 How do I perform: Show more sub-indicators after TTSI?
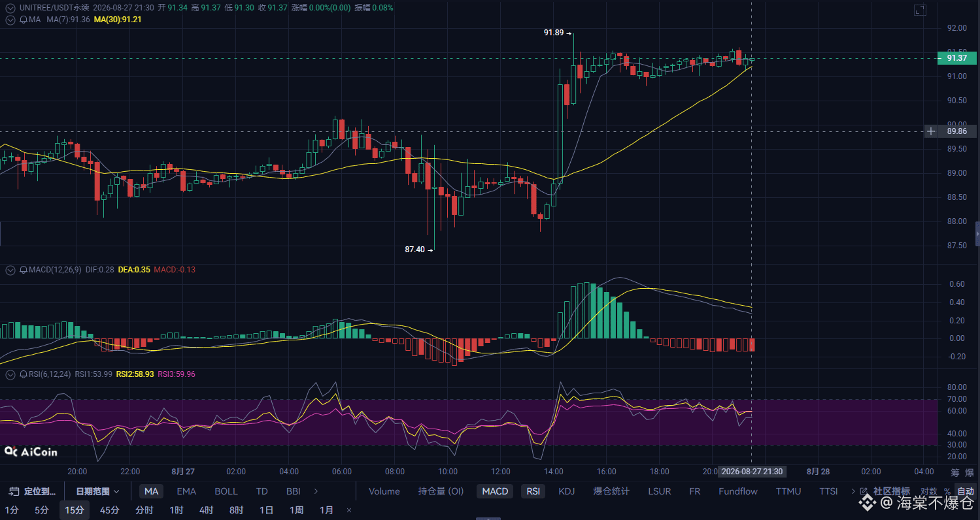pos(853,491)
